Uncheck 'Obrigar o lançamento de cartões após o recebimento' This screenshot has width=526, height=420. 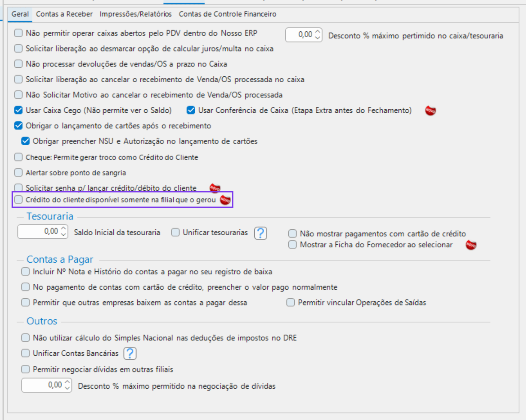(x=18, y=126)
